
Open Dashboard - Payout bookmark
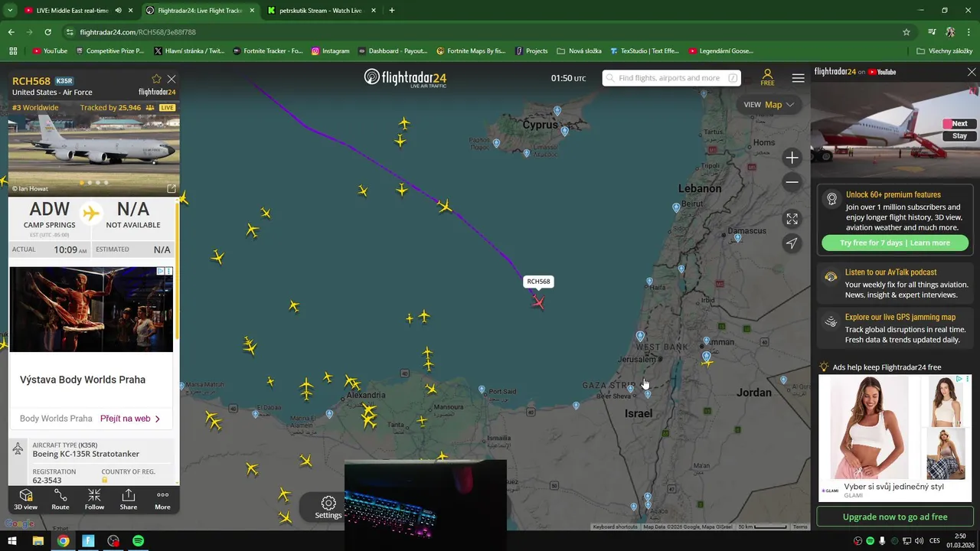click(392, 51)
